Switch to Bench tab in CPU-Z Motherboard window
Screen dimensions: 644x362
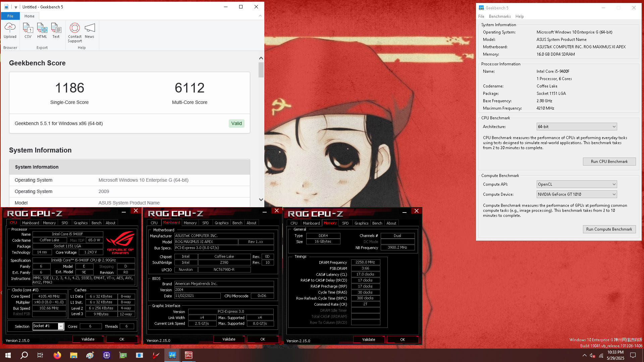(237, 223)
